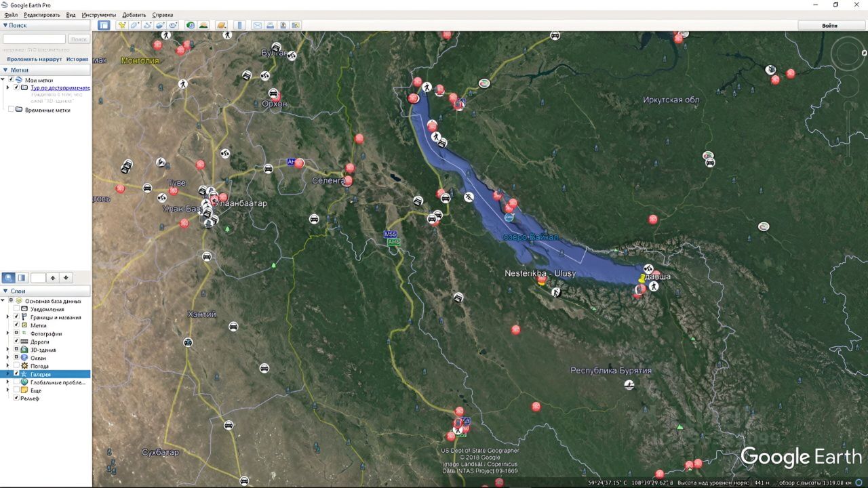Show historical imagery with the clock icon
The width and height of the screenshot is (868, 488).
tap(191, 25)
